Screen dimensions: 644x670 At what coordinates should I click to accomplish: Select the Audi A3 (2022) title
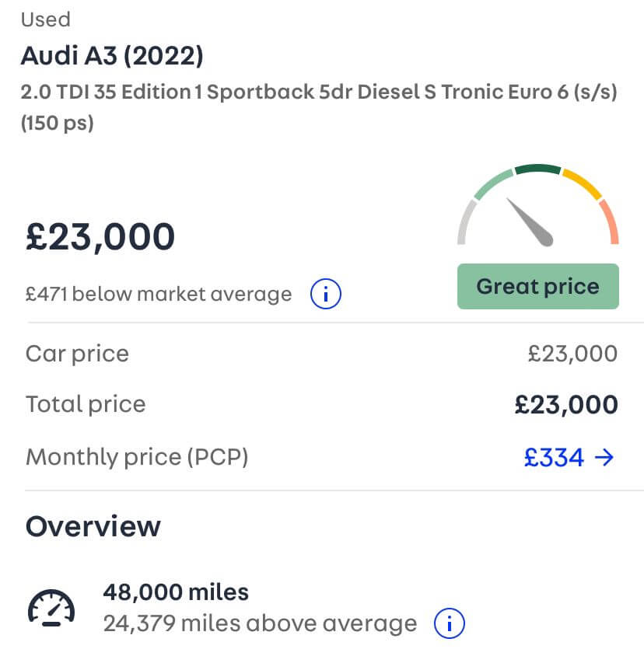coord(112,56)
